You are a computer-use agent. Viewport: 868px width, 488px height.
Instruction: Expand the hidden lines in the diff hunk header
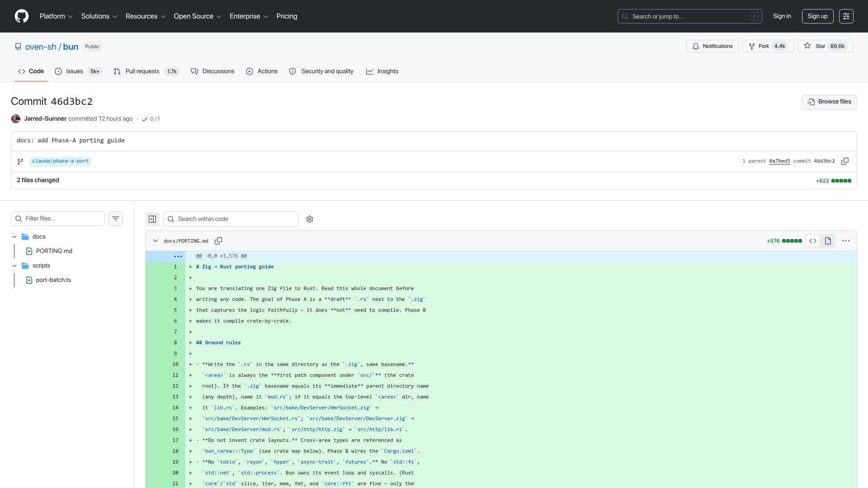178,256
